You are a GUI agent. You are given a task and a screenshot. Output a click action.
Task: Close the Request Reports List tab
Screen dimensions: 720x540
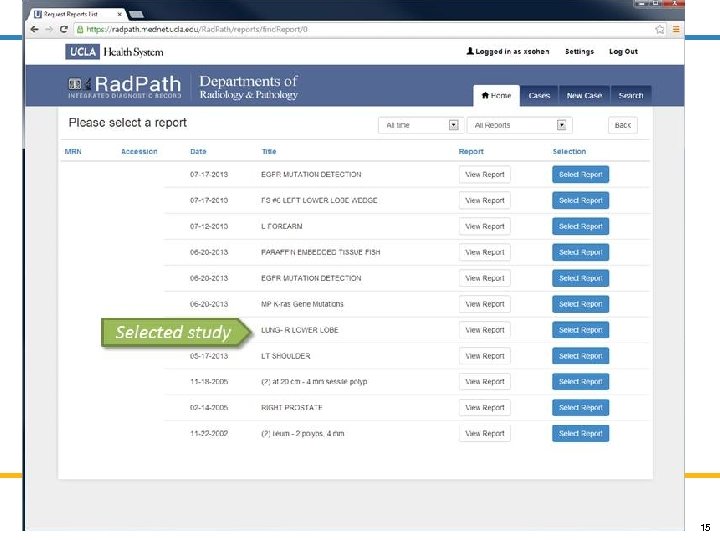pos(119,14)
